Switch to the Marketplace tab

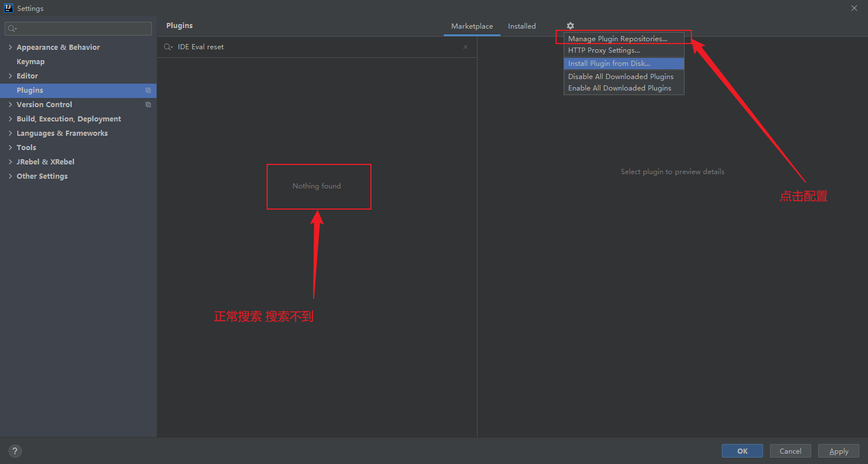pyautogui.click(x=471, y=26)
